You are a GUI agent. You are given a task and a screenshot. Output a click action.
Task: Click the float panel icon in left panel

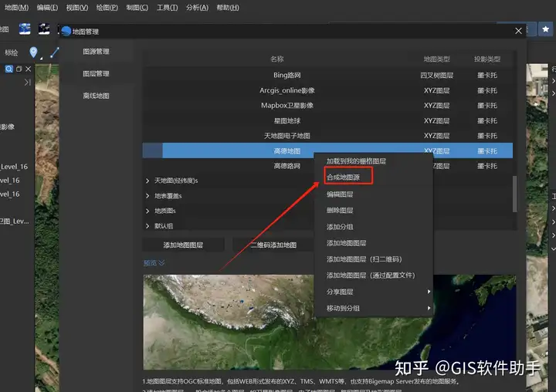tap(19, 69)
